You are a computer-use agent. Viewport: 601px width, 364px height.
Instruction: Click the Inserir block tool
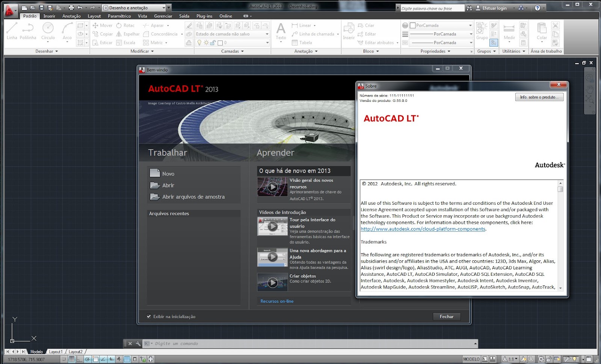pos(349,31)
